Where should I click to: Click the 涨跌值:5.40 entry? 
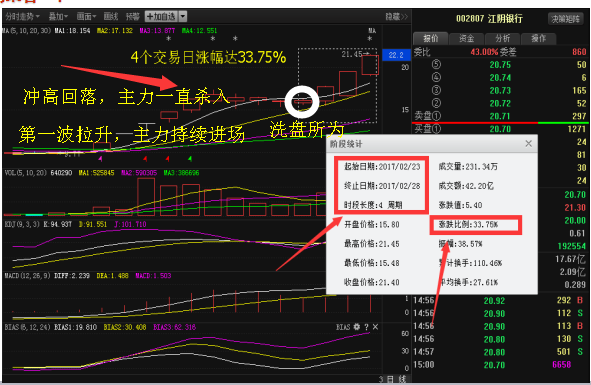(460, 205)
